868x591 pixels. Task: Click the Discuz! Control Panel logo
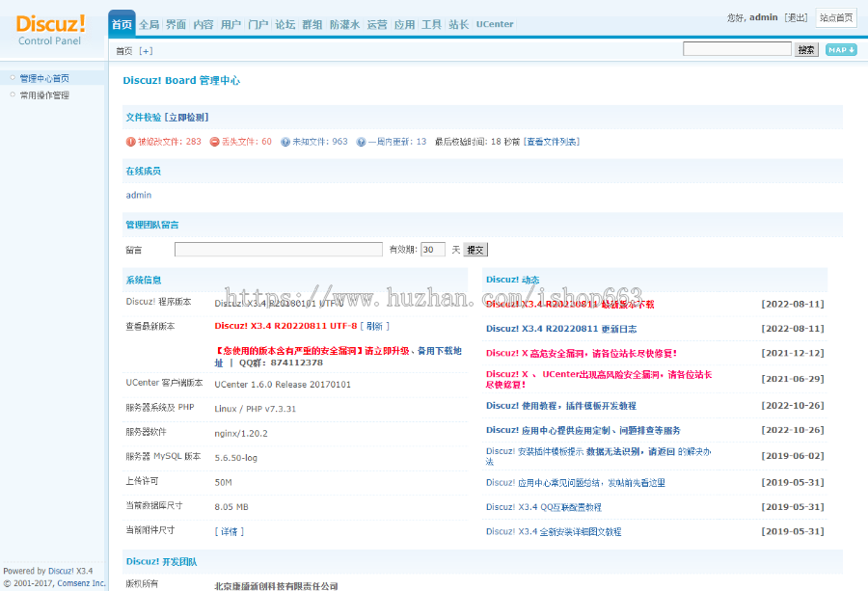pyautogui.click(x=50, y=30)
